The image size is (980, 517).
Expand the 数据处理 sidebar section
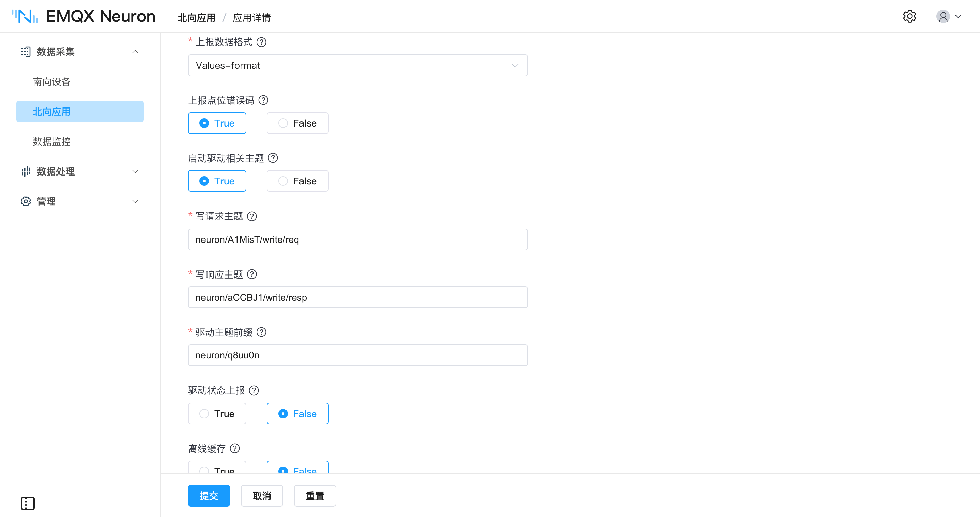tap(80, 171)
